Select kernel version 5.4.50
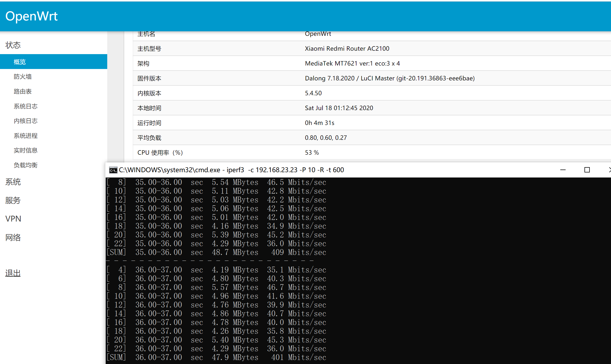611x364 pixels. coord(313,93)
